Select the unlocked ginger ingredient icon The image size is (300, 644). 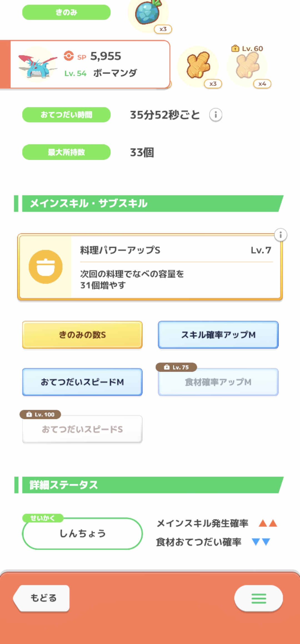click(x=198, y=66)
